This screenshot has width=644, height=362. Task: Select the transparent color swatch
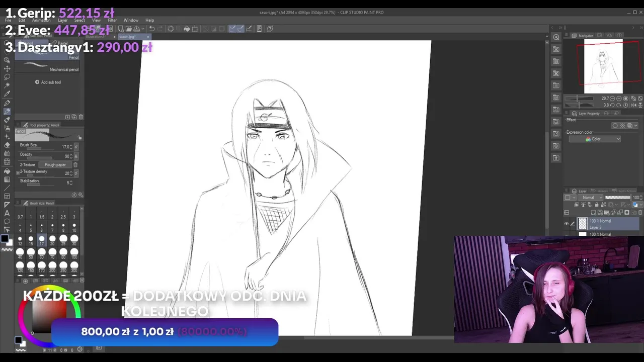[7, 249]
